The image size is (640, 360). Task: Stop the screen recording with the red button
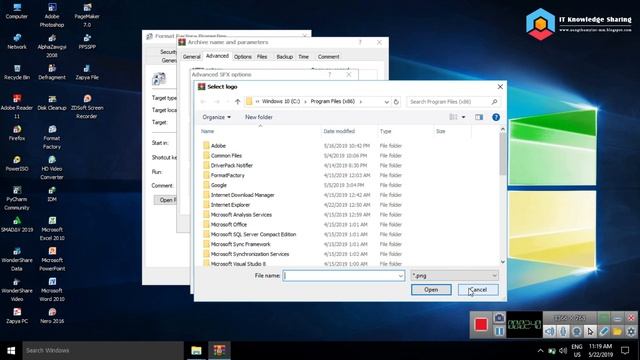[481, 324]
